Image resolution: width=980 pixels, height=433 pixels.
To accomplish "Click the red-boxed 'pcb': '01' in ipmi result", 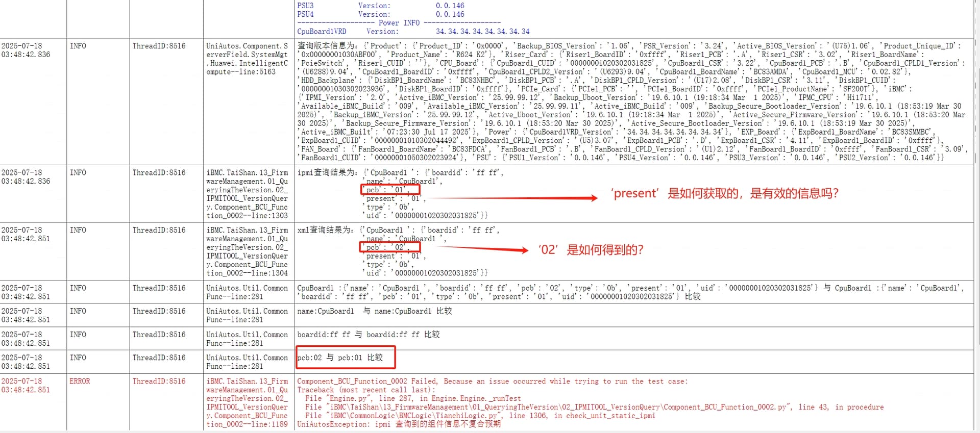I will [x=389, y=190].
